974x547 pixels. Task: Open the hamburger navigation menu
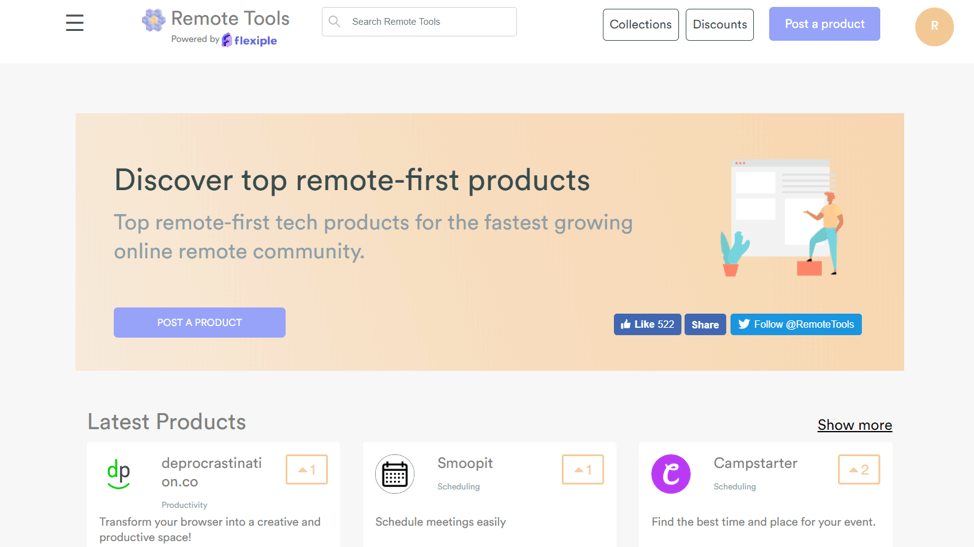(x=75, y=23)
